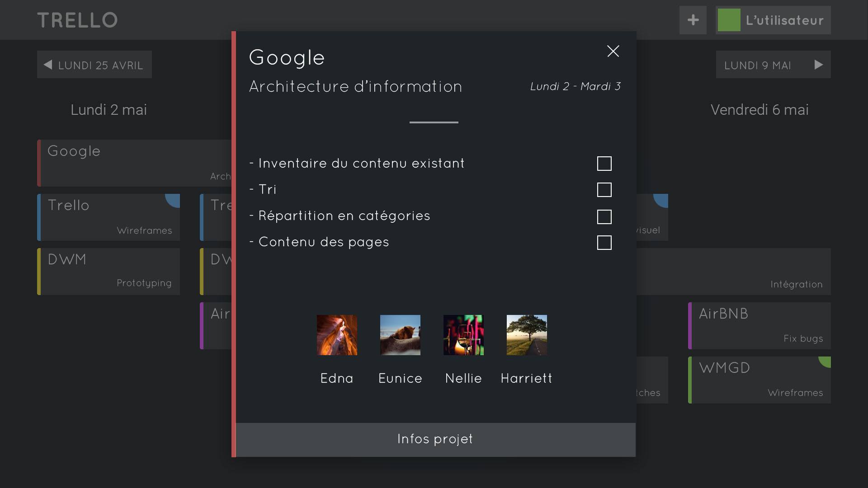Select Edna's canyon avatar
The image size is (868, 488).
[337, 335]
